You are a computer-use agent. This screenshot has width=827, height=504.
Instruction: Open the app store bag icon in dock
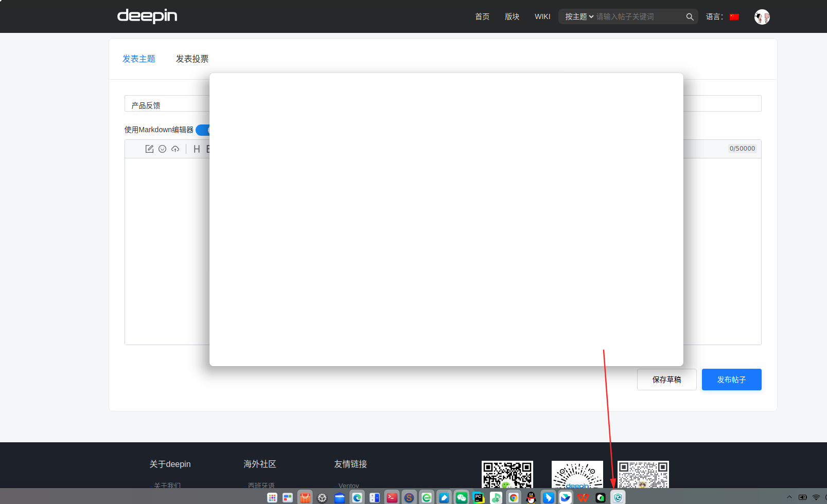(x=305, y=497)
